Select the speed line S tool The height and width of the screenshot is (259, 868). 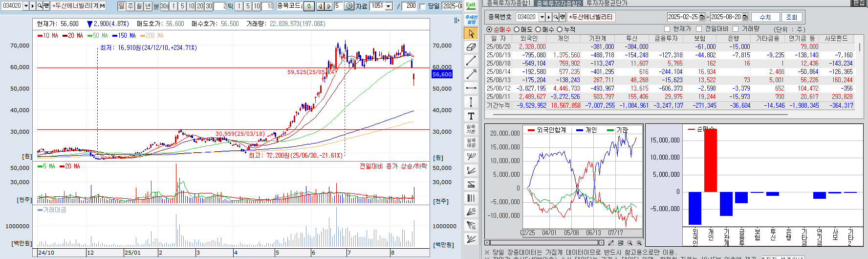click(471, 239)
